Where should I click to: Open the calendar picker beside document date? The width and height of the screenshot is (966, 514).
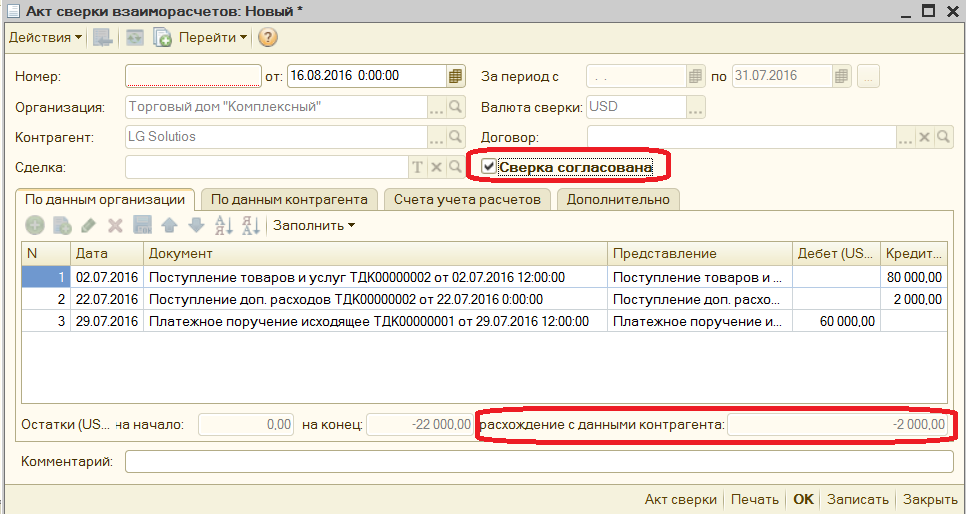[x=455, y=76]
